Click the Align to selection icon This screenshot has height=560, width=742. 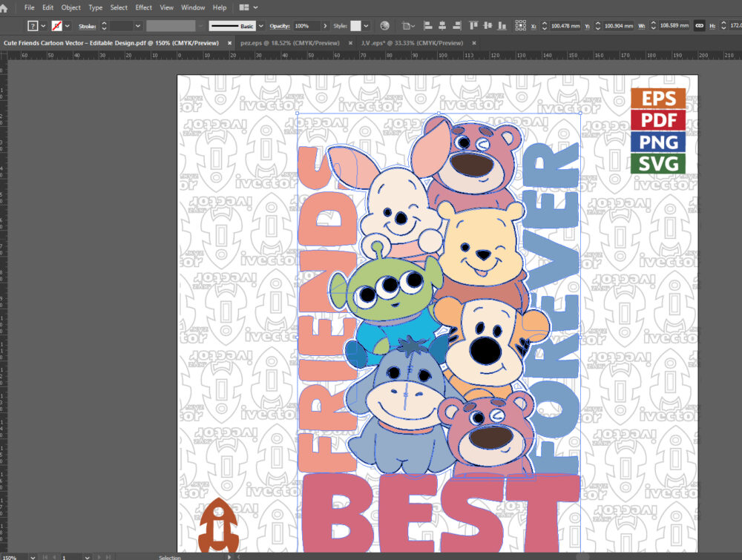408,26
